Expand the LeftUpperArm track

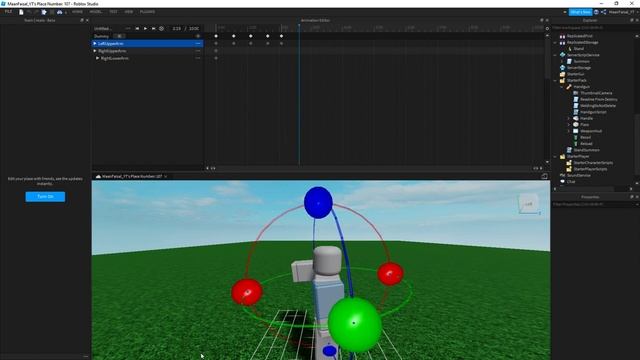tap(95, 43)
